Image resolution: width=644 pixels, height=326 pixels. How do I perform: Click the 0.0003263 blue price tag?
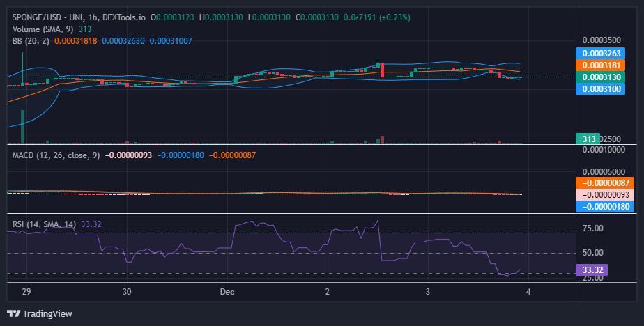pos(601,54)
